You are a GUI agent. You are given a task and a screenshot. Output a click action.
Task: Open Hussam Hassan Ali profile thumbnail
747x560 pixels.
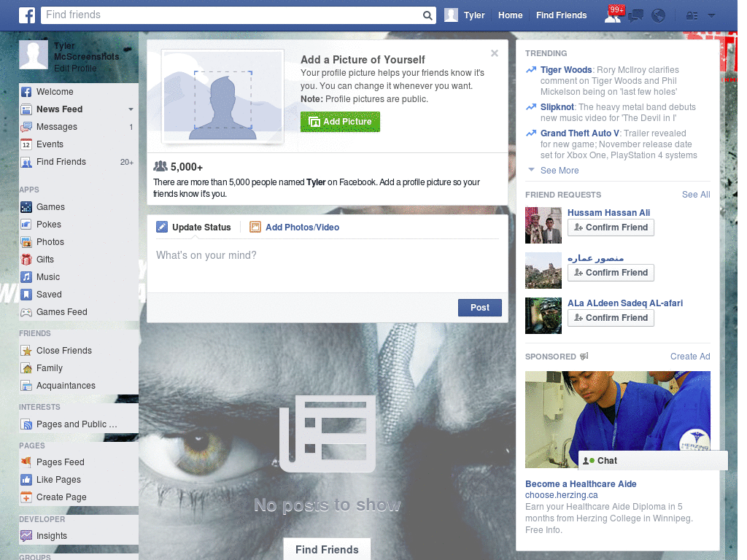(x=543, y=225)
